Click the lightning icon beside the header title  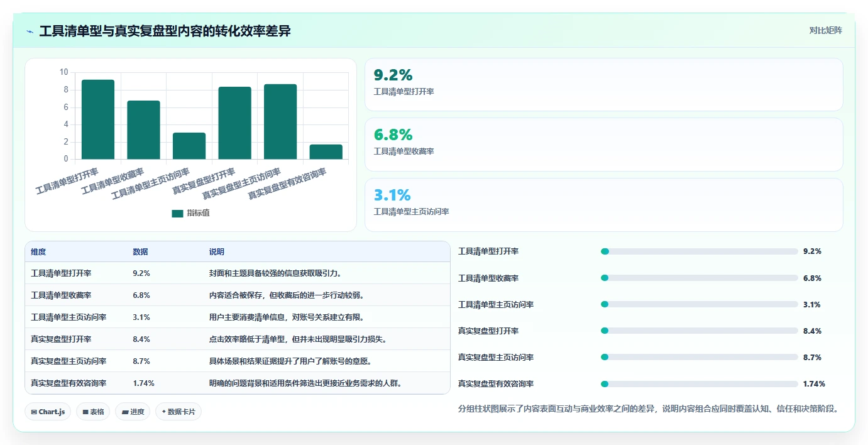point(30,31)
